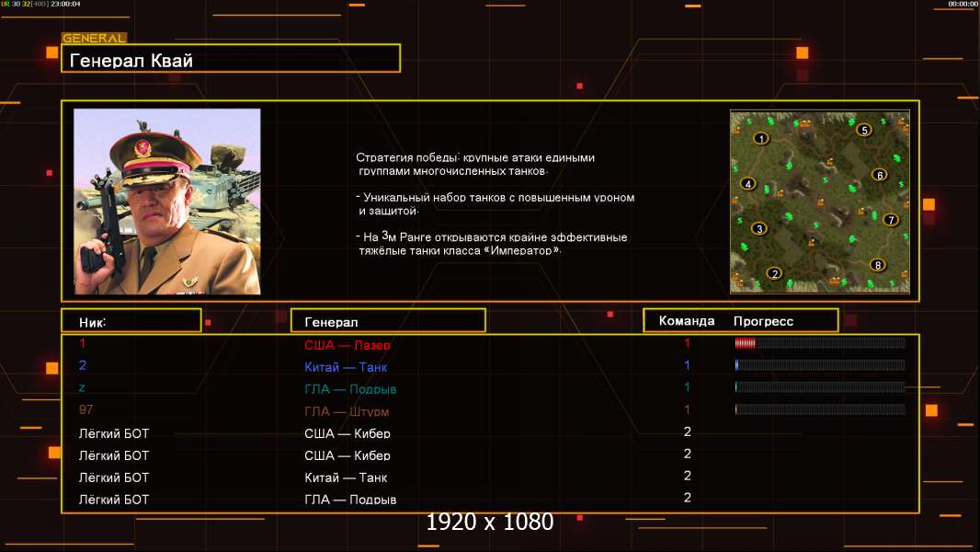This screenshot has width=980, height=552.
Task: Click the "США — Лазер" general entry
Action: pos(348,346)
